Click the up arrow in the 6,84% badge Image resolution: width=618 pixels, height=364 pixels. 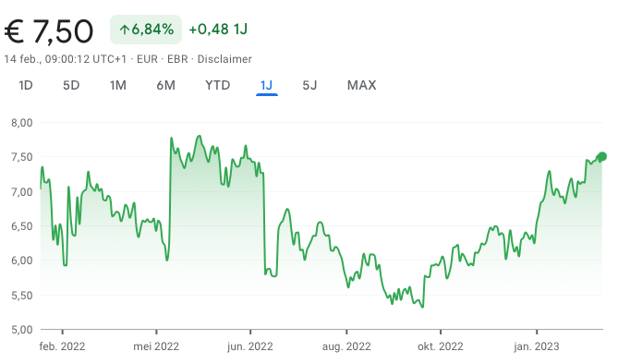coord(125,30)
